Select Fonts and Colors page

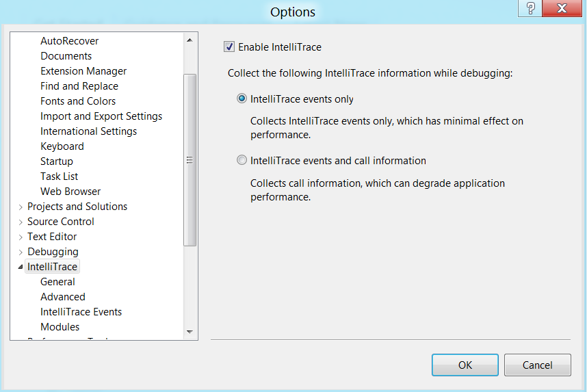pos(78,101)
